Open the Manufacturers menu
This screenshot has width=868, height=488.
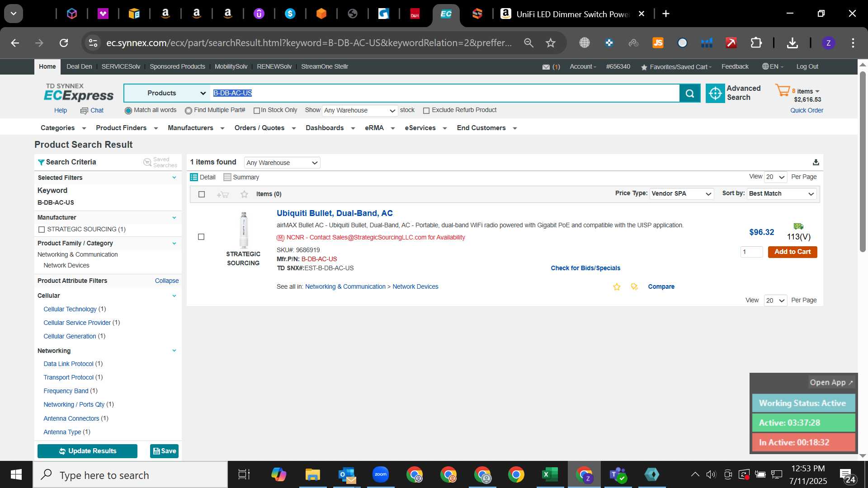coord(196,128)
